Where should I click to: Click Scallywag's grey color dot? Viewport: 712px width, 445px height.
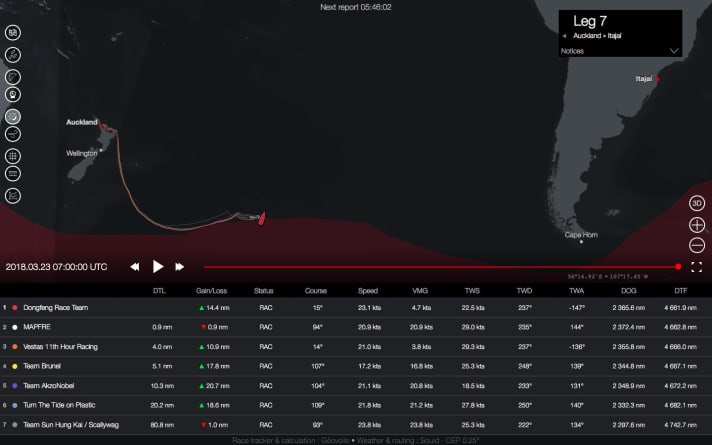pos(15,425)
